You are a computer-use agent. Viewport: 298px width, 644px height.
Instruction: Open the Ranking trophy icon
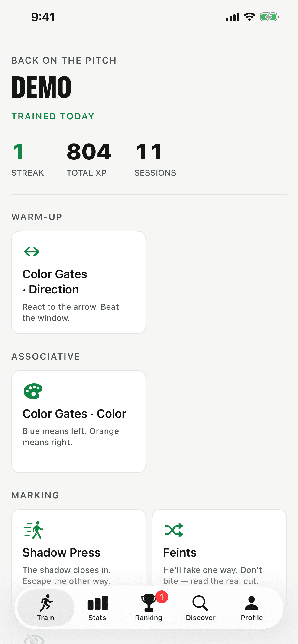click(x=148, y=603)
